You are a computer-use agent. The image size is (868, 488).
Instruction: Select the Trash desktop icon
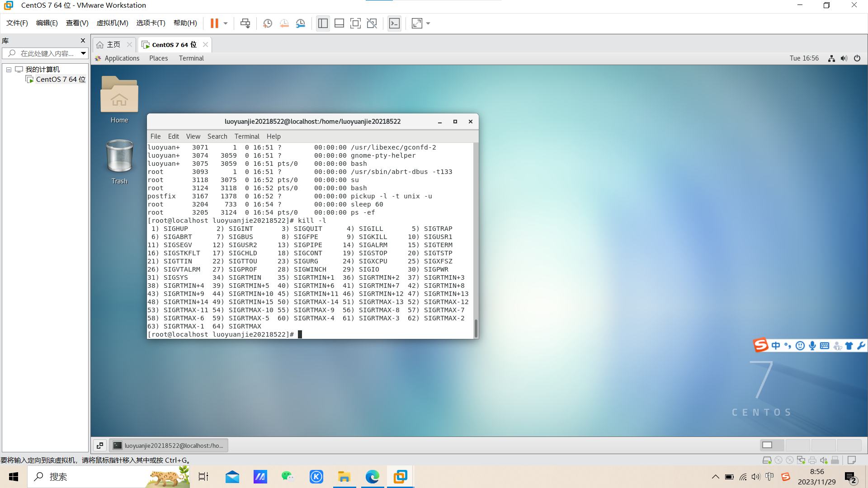pos(119,162)
